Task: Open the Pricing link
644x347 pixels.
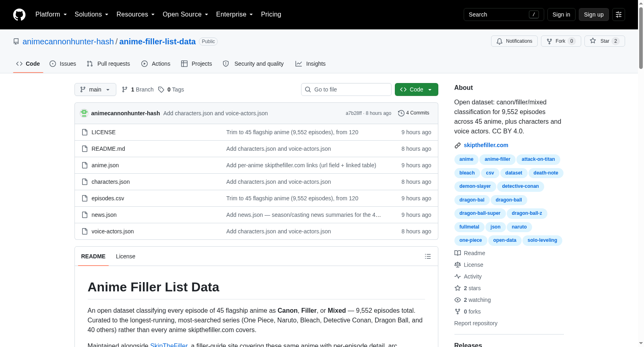Action: point(271,15)
